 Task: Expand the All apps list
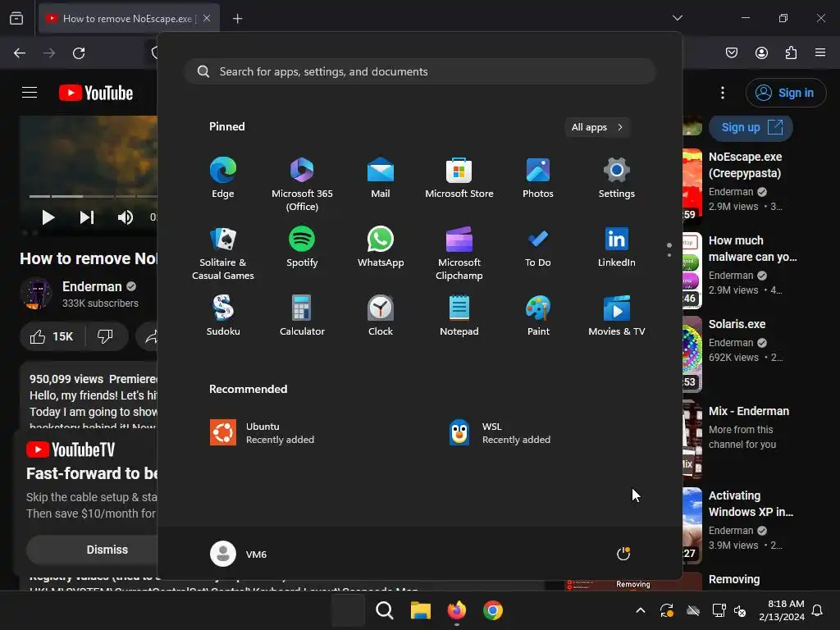597,127
